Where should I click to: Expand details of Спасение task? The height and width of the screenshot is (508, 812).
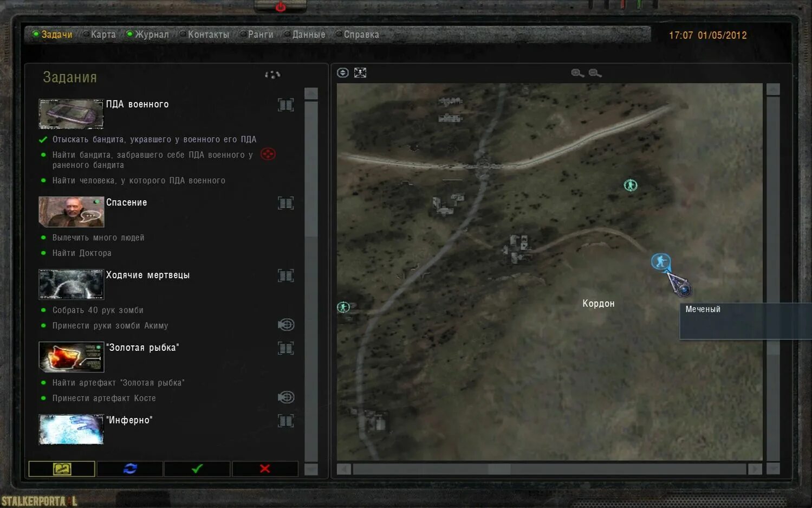point(285,203)
